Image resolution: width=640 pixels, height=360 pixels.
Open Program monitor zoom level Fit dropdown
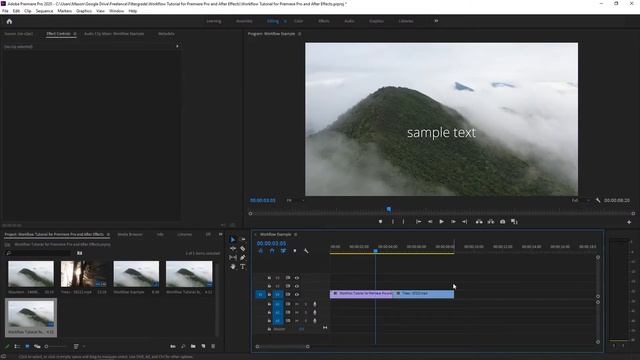pyautogui.click(x=296, y=200)
